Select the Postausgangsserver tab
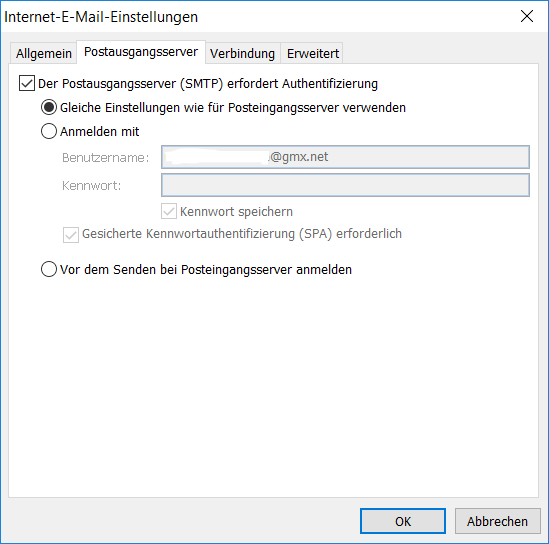This screenshot has width=549, height=544. point(141,52)
